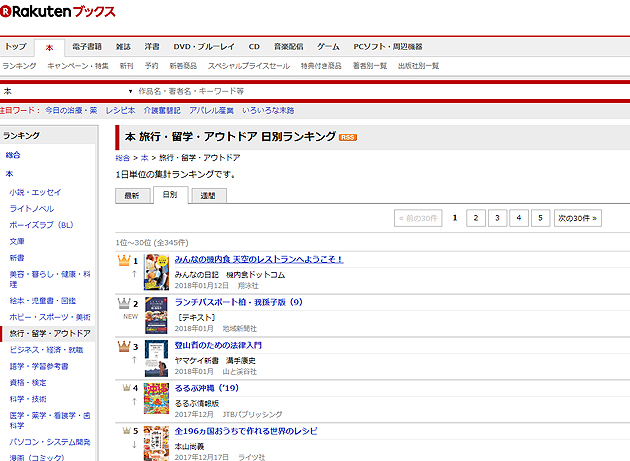
Task: Click the 次の30件 next page button
Action: coord(577,218)
